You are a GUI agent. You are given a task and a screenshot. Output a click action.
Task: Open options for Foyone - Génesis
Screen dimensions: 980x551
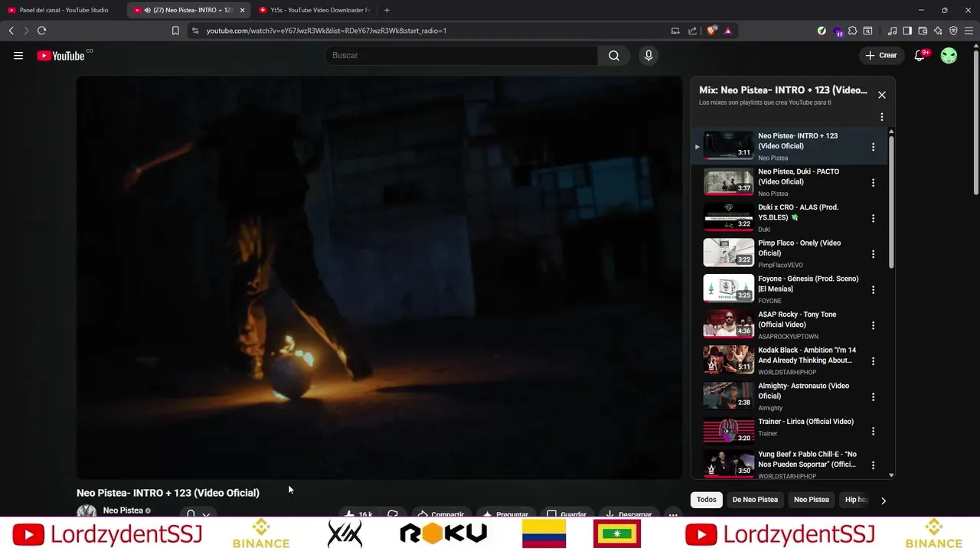873,289
